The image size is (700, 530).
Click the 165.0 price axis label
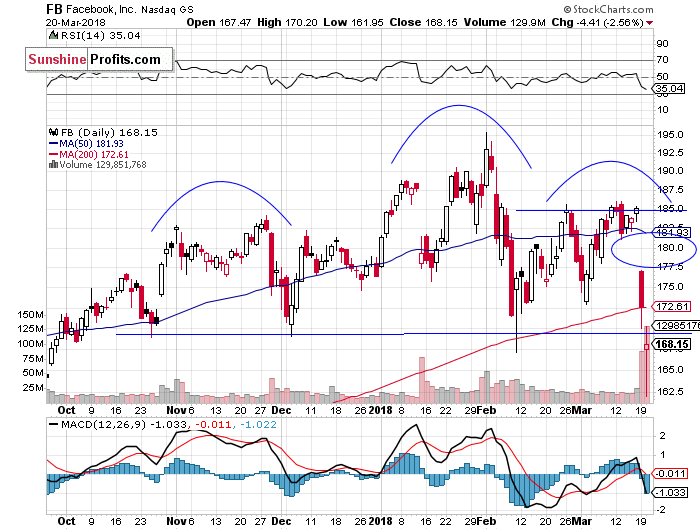pos(670,369)
